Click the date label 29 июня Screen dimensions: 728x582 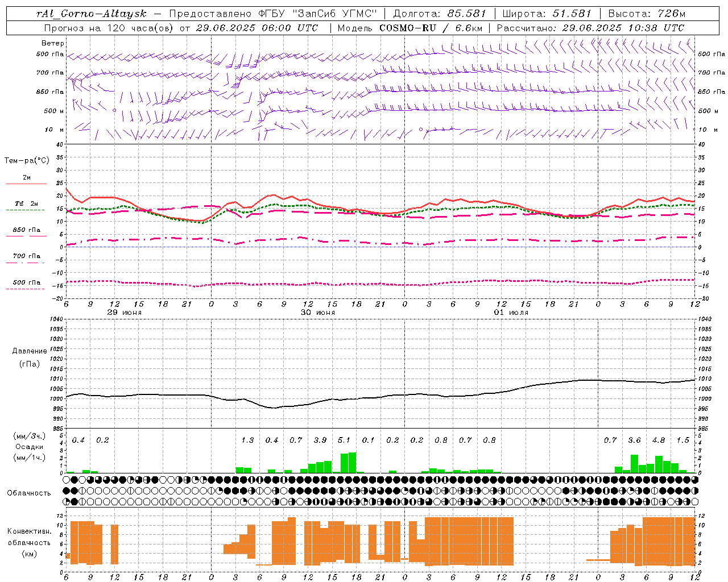[x=125, y=313]
